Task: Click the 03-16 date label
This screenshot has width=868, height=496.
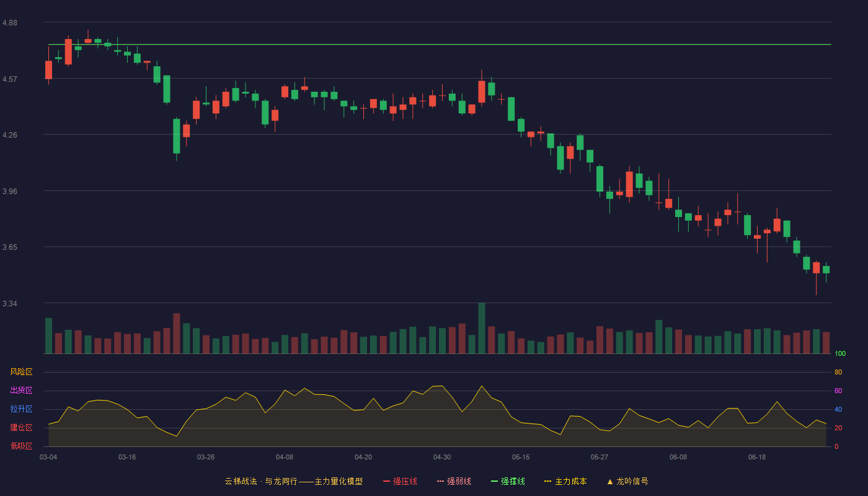Action: click(x=127, y=457)
